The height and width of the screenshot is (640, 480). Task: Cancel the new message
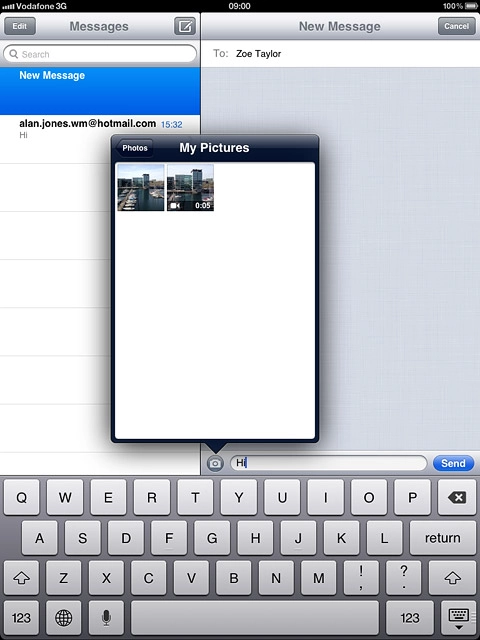click(x=456, y=26)
